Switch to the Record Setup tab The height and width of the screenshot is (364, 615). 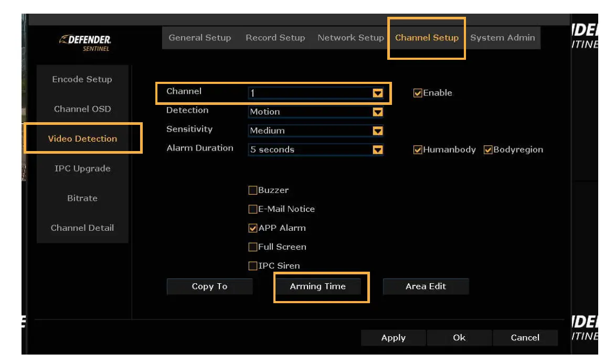click(x=275, y=38)
